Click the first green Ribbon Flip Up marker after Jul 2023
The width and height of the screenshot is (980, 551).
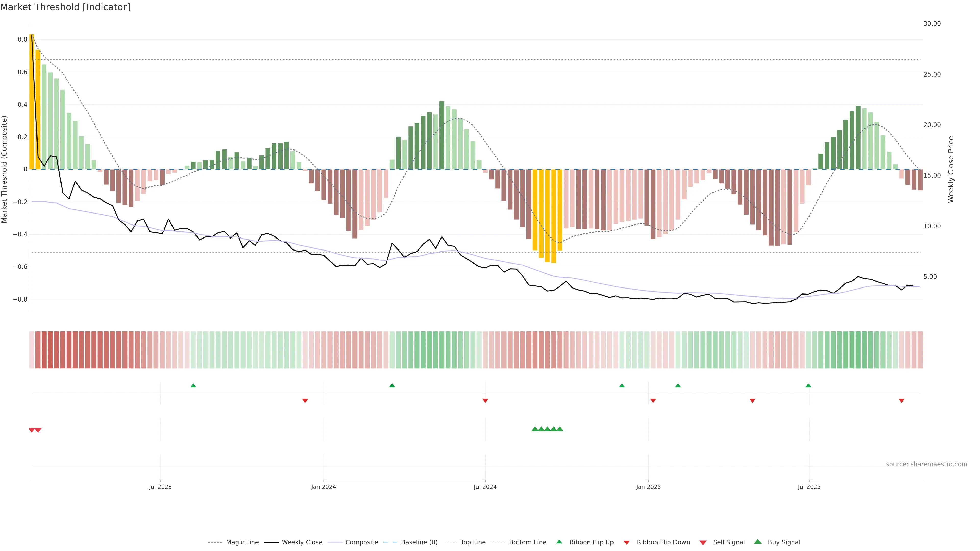(x=193, y=386)
